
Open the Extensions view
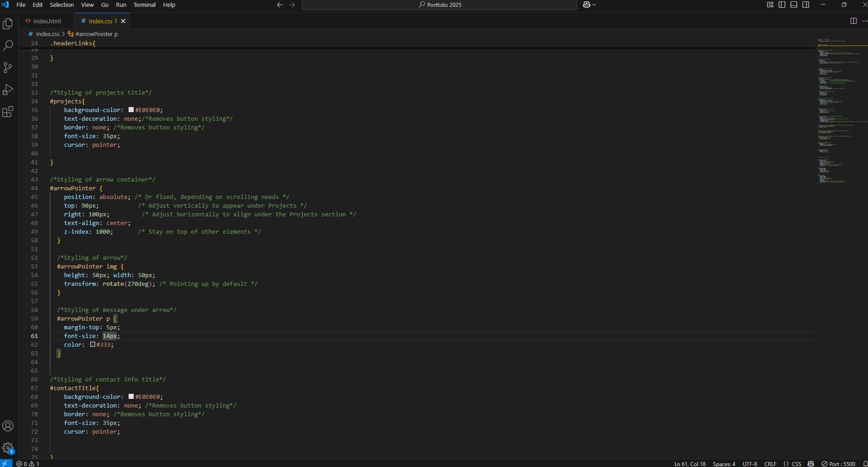click(8, 112)
